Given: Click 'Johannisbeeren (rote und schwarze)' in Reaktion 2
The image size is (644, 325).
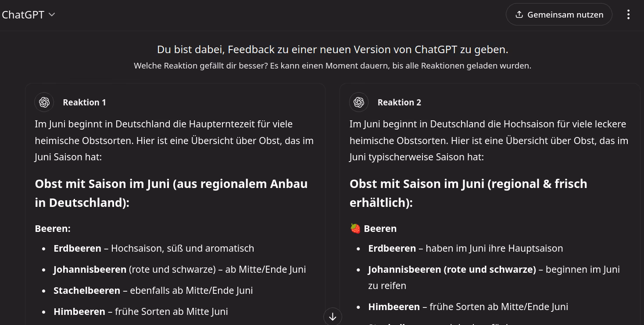Looking at the screenshot, I should (452, 269).
